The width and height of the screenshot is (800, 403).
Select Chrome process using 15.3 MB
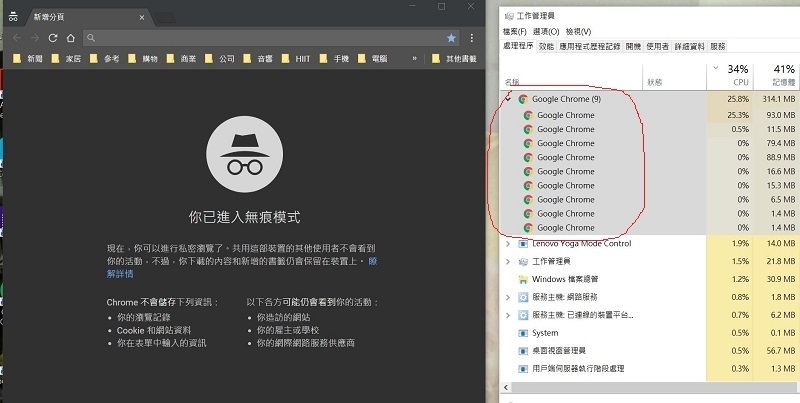tap(650, 186)
